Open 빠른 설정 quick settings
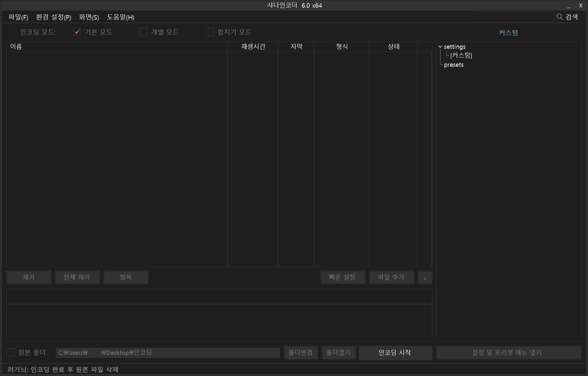Viewport: 588px width, 376px height. pos(343,277)
